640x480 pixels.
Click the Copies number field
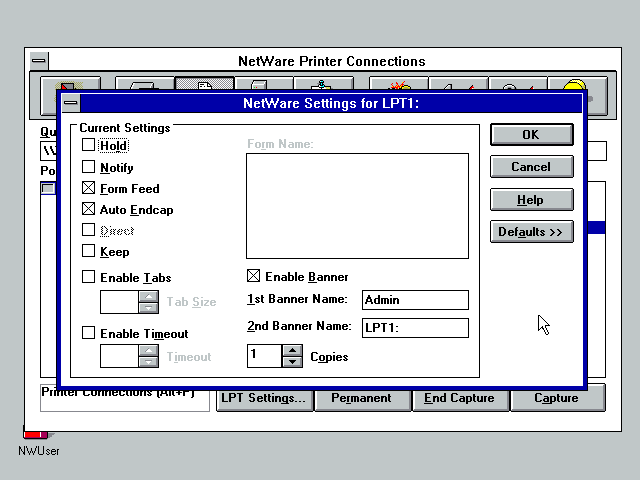(x=264, y=356)
